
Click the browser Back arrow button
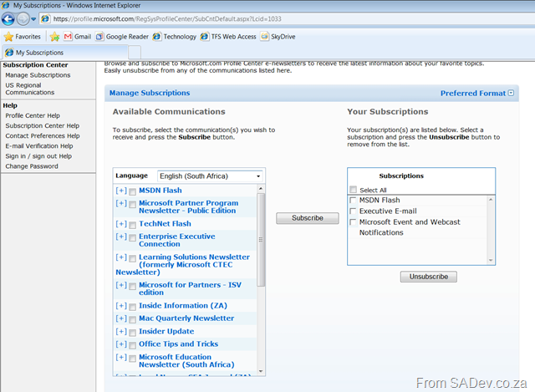coord(8,19)
